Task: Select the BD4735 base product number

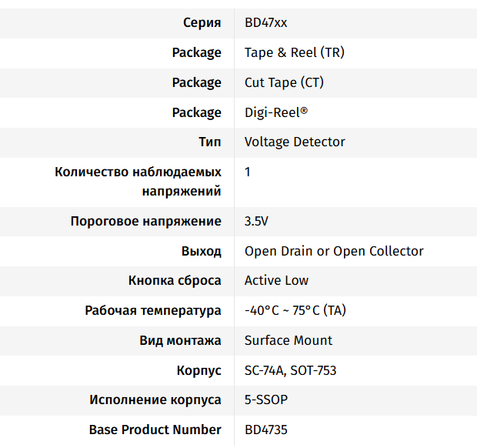Action: 265,430
